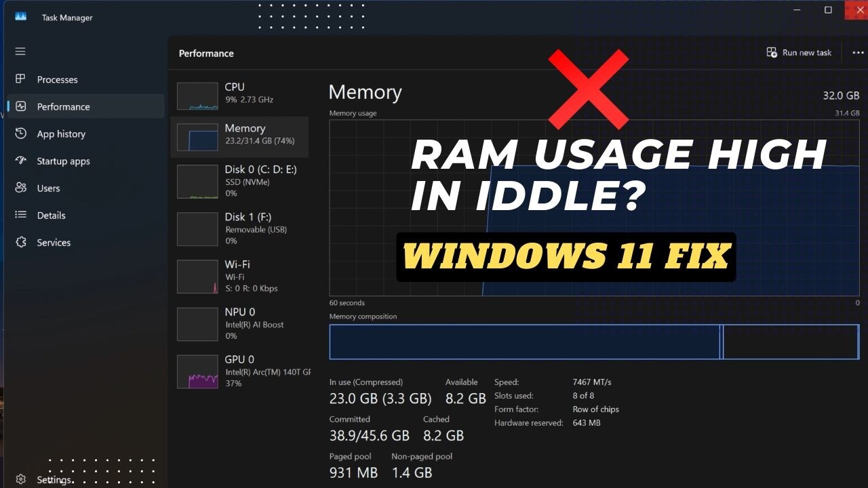Toggle the hamburger navigation menu
The height and width of the screenshot is (488, 868).
(x=20, y=52)
